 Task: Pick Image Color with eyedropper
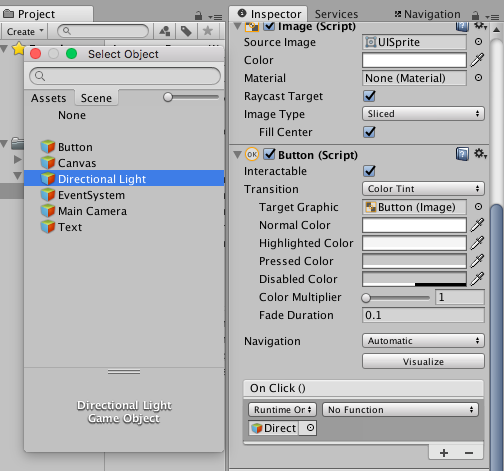pyautogui.click(x=477, y=60)
